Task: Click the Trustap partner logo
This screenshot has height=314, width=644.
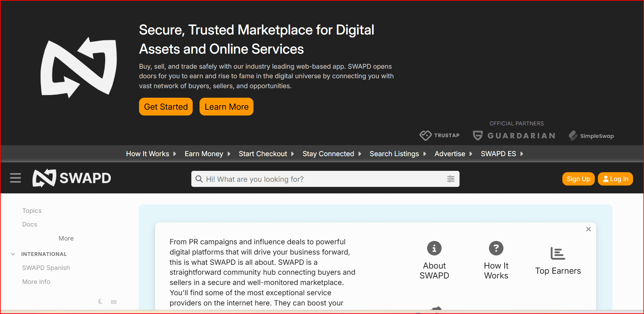Action: coord(439,136)
